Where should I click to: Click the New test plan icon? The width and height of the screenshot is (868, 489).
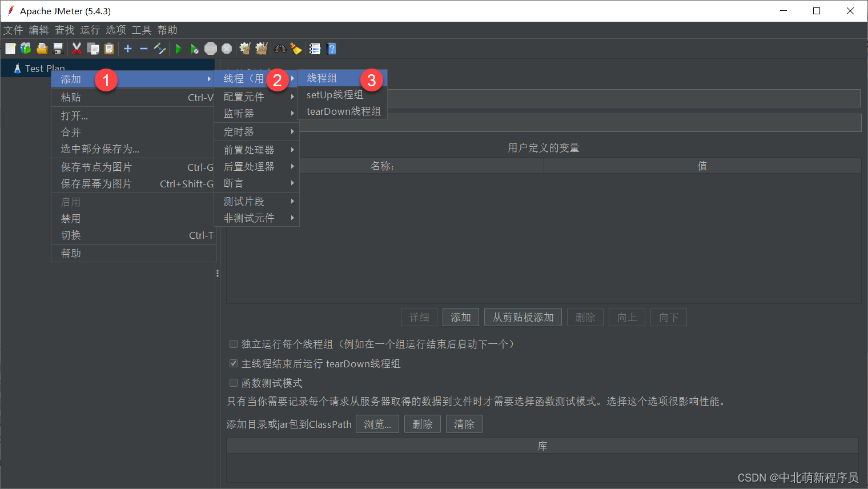[x=10, y=49]
